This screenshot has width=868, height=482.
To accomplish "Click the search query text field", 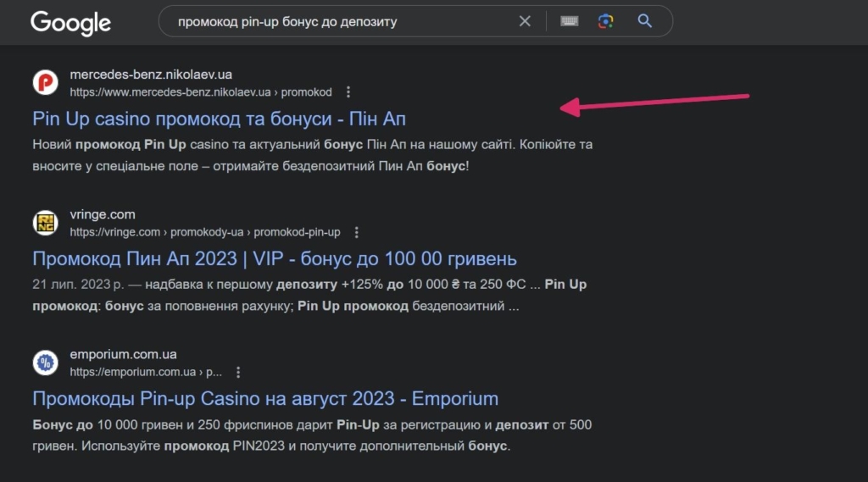I will (339, 22).
